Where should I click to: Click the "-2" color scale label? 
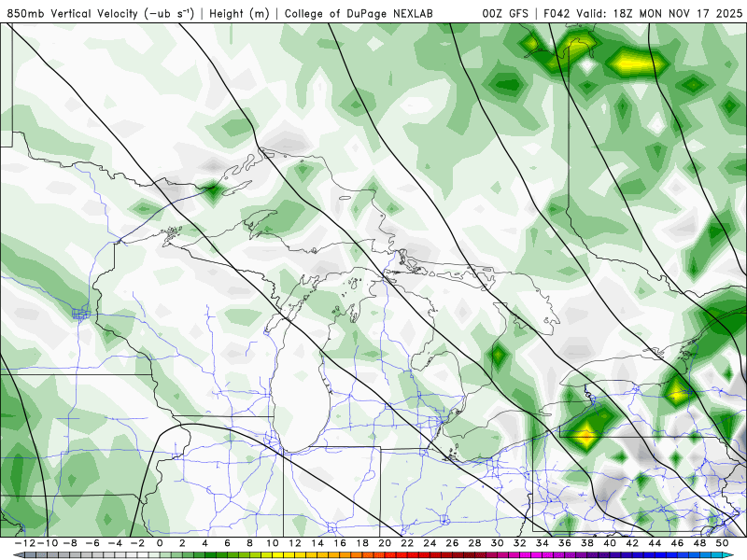pyautogui.click(x=137, y=543)
